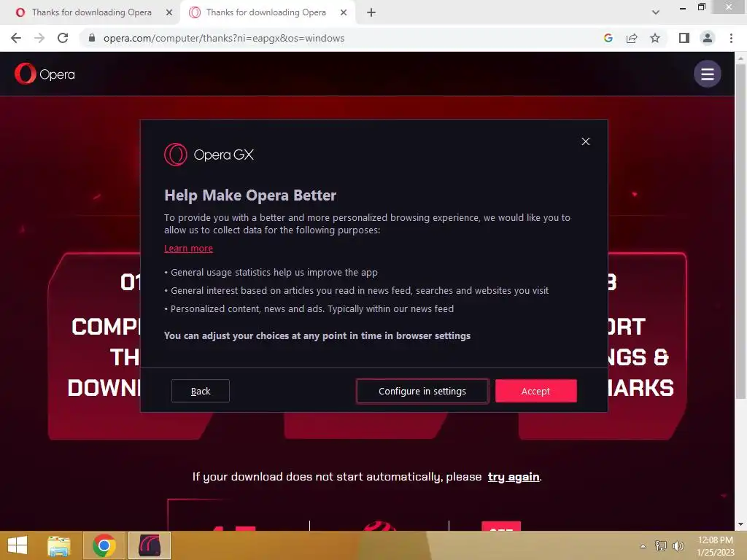The height and width of the screenshot is (560, 747).
Task: Minimize the Chrome window
Action: pyautogui.click(x=683, y=7)
